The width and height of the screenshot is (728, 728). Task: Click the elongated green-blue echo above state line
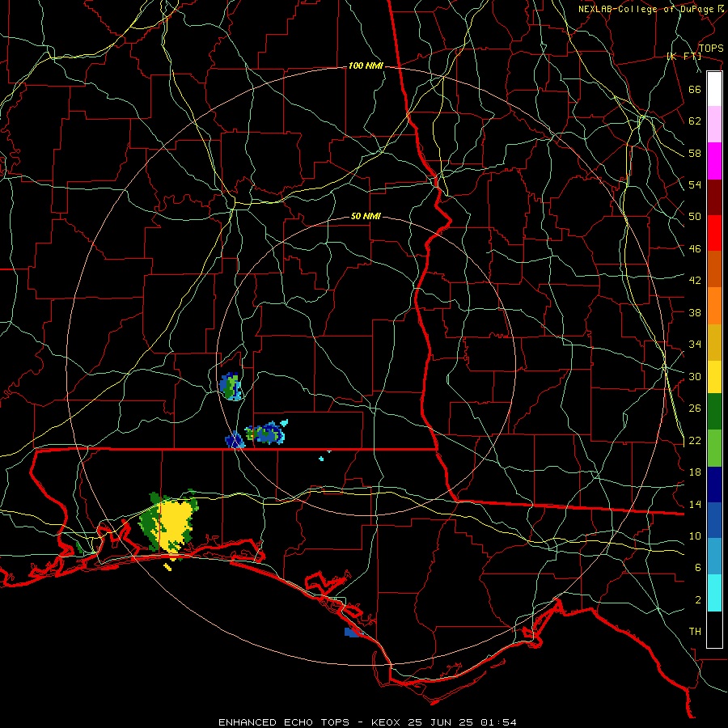pos(265,432)
